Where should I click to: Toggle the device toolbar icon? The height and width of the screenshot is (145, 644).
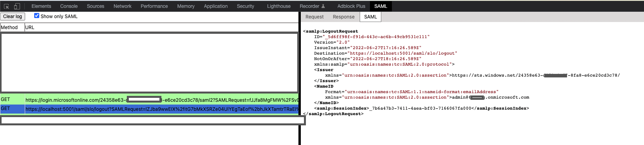pos(17,6)
